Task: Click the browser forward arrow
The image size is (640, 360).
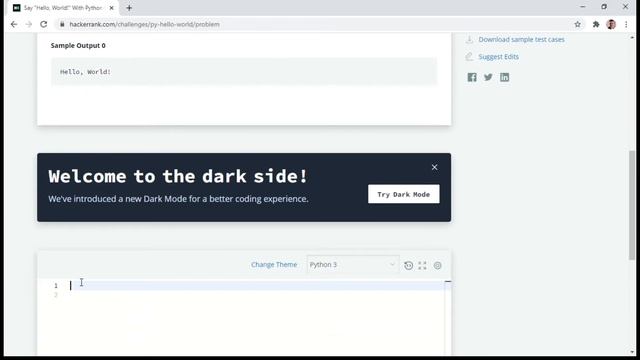Action: 29,24
